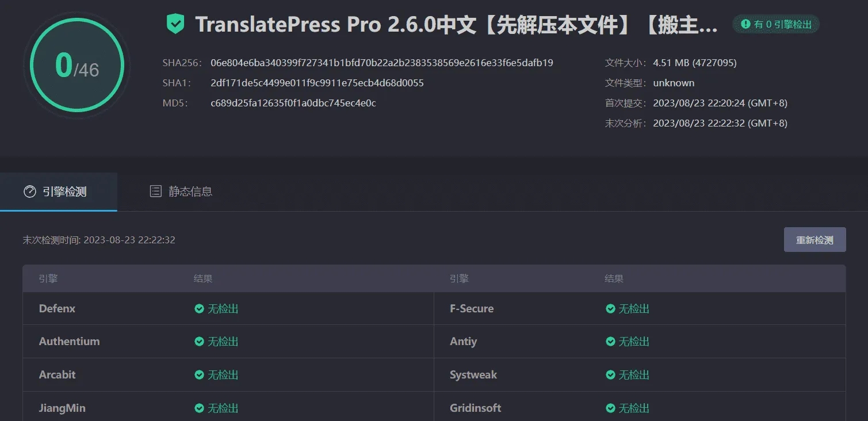
Task: Select the SHA256 hash value
Action: tap(382, 63)
